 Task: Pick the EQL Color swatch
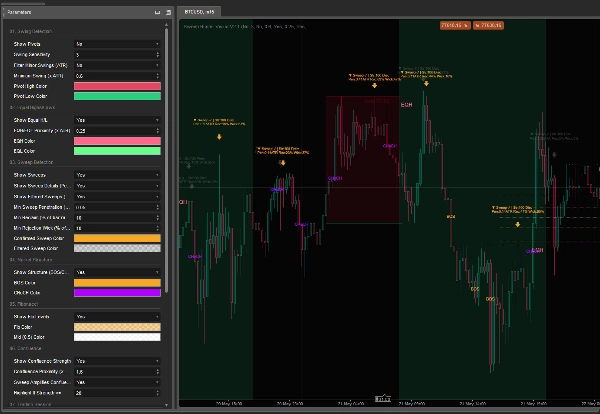click(x=117, y=151)
